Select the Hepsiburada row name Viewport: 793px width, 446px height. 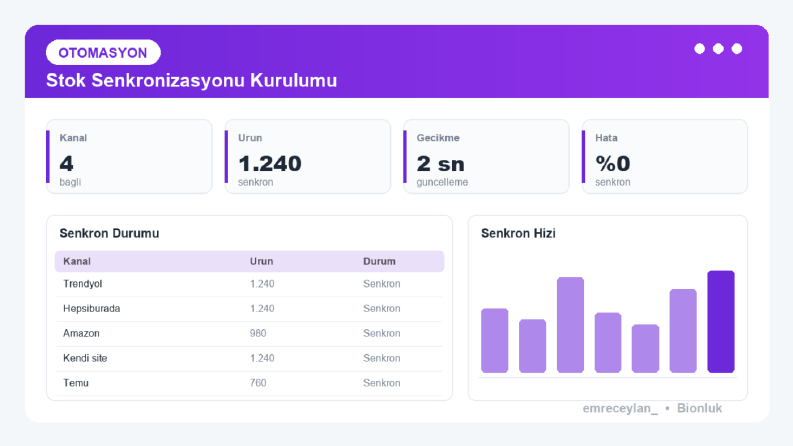click(92, 308)
